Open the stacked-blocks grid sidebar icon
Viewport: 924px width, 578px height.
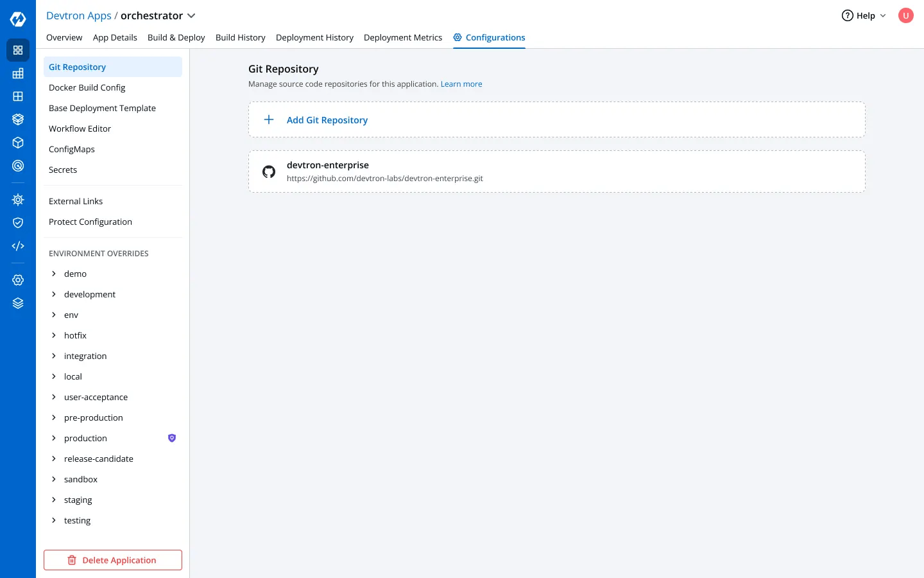tap(18, 73)
